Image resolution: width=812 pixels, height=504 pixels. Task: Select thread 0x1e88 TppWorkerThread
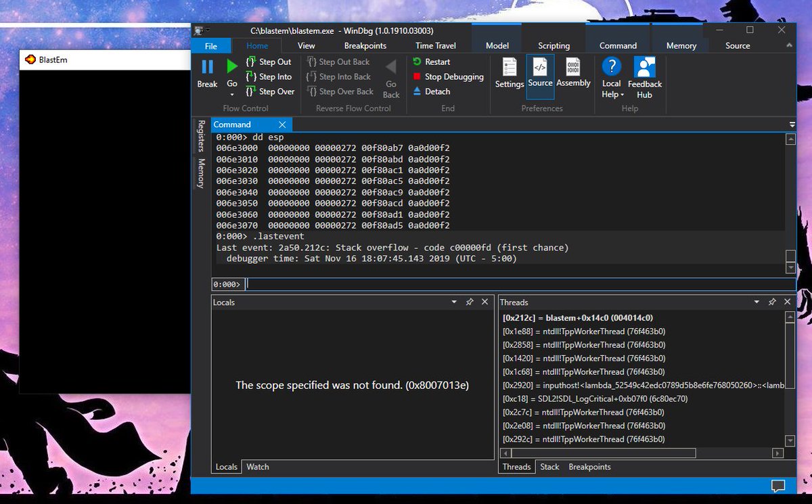(x=584, y=331)
